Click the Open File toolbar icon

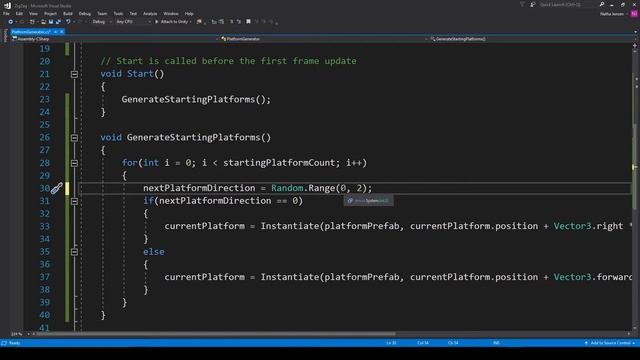pyautogui.click(x=43, y=22)
